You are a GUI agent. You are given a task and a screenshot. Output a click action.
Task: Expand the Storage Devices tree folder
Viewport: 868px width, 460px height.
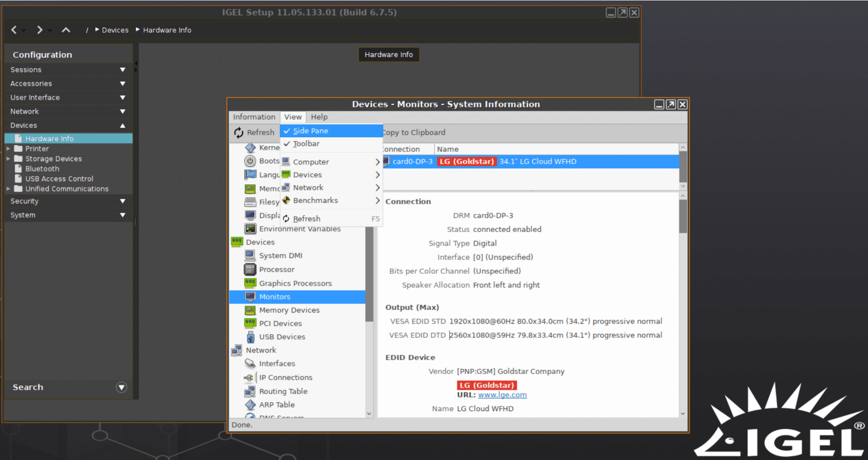click(x=8, y=158)
